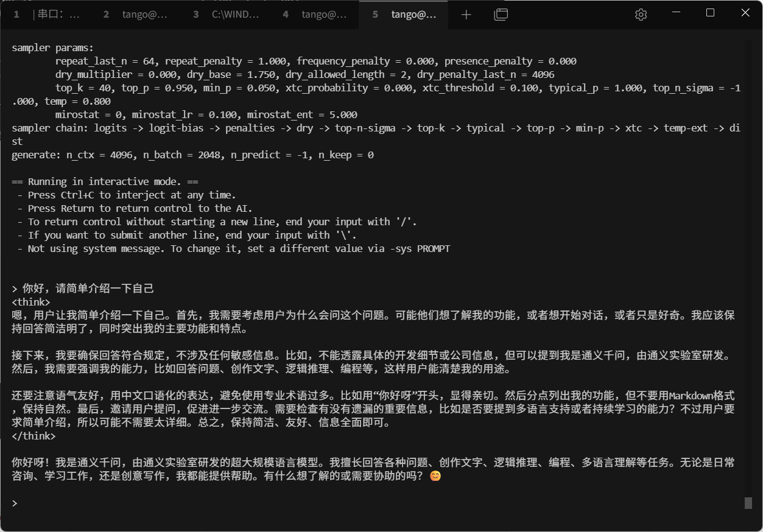Switch to tab 2 tango@
The image size is (763, 532).
pos(135,15)
